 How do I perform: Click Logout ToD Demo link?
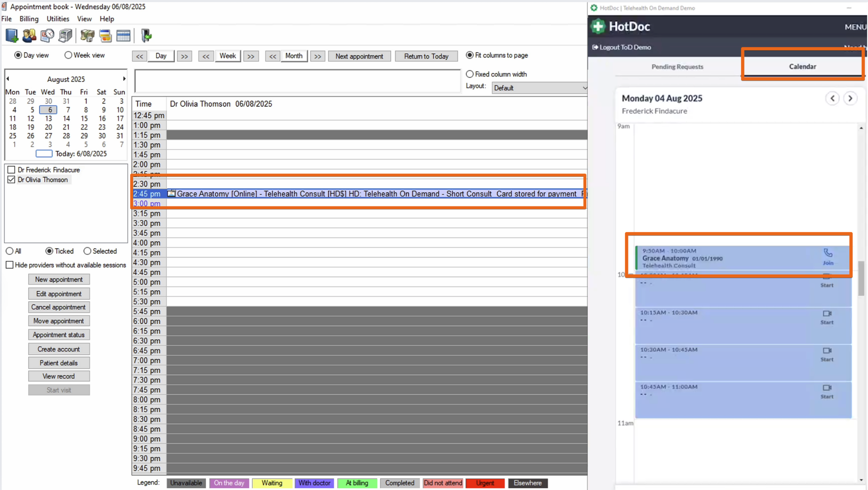coord(621,47)
